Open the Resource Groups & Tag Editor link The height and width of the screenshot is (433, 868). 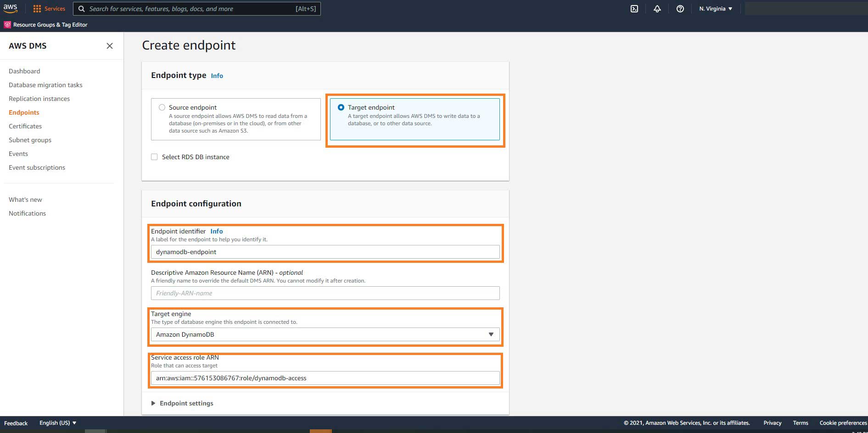(x=50, y=25)
